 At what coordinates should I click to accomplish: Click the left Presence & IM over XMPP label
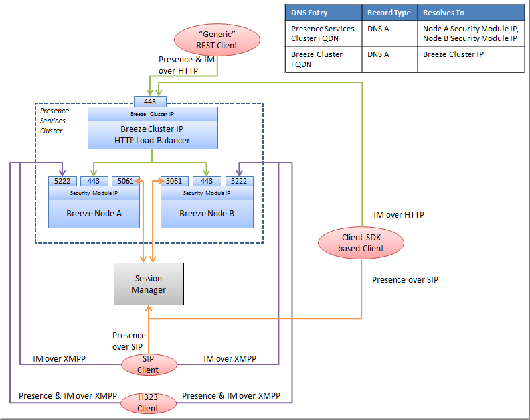point(68,395)
